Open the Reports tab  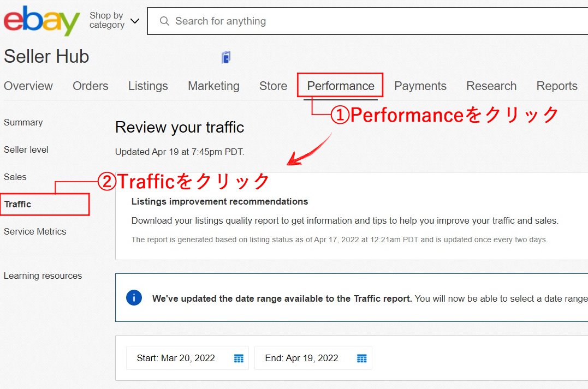(x=556, y=86)
